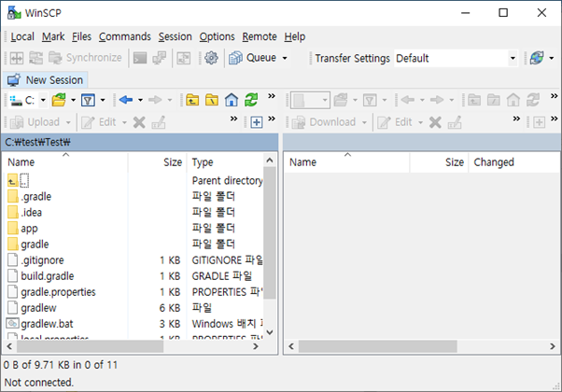
Task: Expand the Queue dropdown arrow
Action: tap(285, 58)
